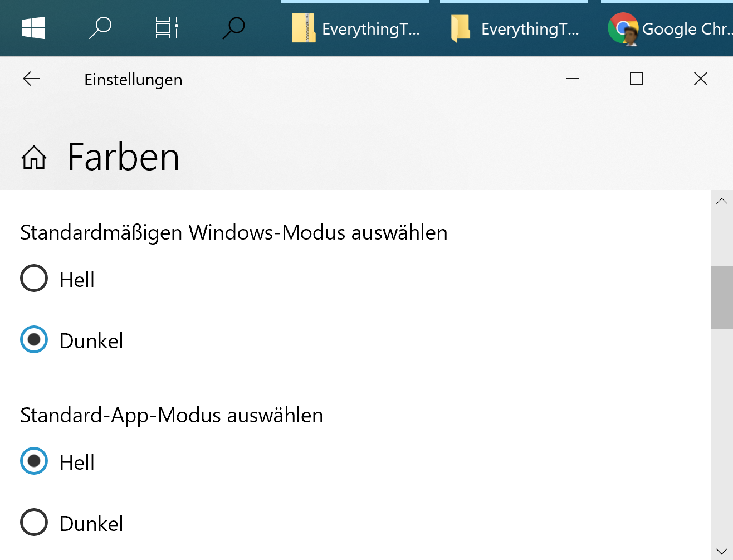
Task: Click the Einstellungen title text
Action: [x=133, y=80]
